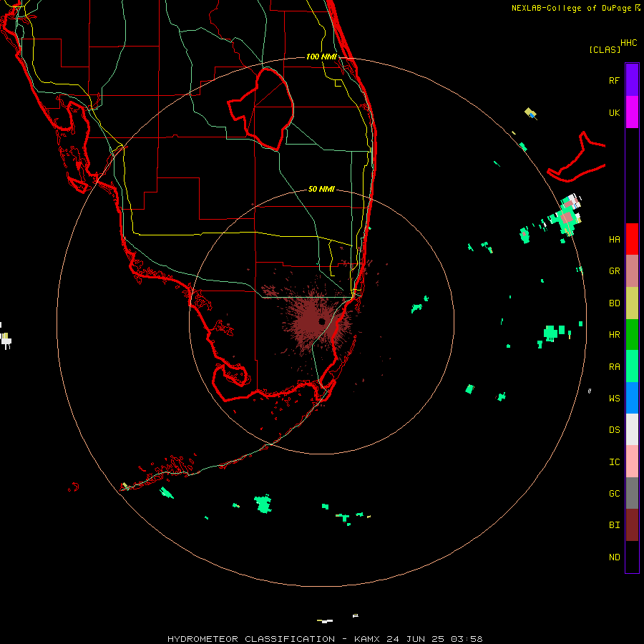The height and width of the screenshot is (644, 644).
Task: Click the red HA color swatch
Action: click(x=632, y=239)
